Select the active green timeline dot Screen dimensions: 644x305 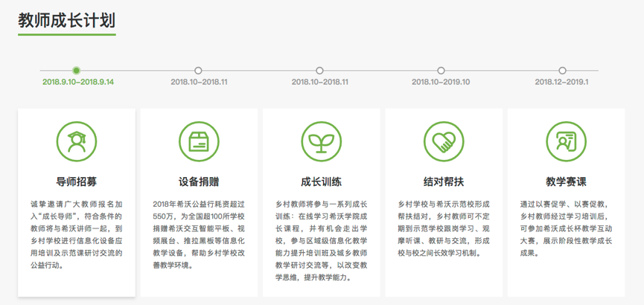[77, 71]
